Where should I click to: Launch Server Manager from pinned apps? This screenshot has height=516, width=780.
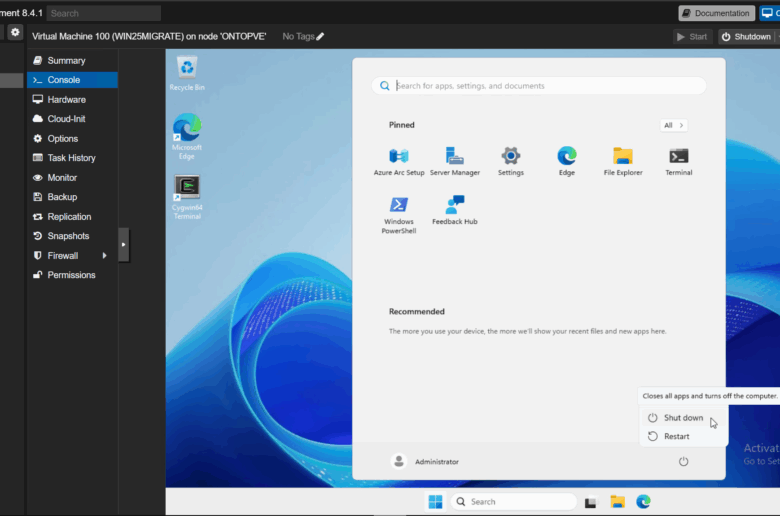pyautogui.click(x=455, y=162)
